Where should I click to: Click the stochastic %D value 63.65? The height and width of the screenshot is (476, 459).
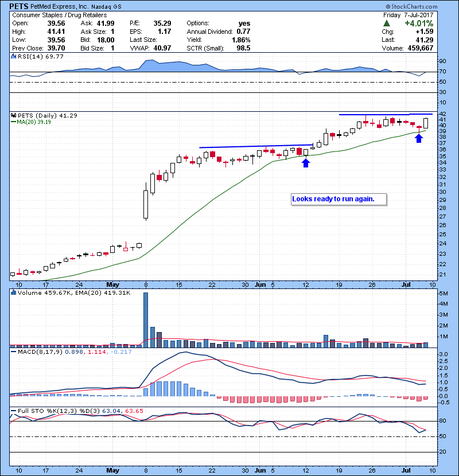pos(134,411)
